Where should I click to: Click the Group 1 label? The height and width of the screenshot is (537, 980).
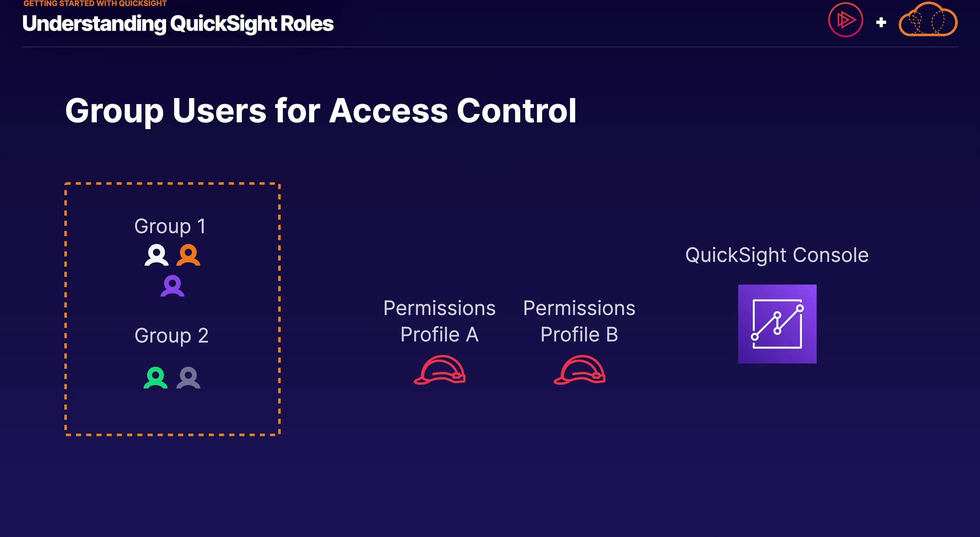170,226
